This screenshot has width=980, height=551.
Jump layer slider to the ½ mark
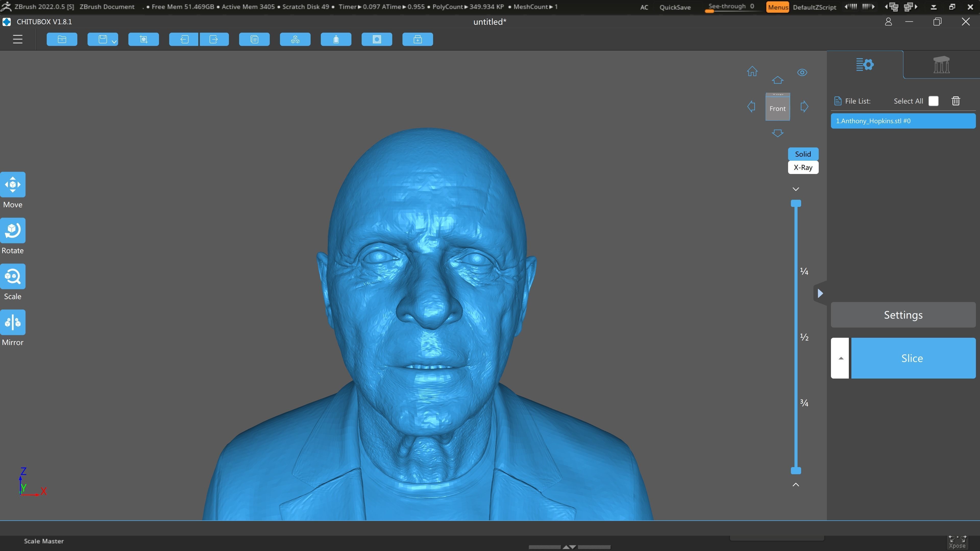click(804, 337)
